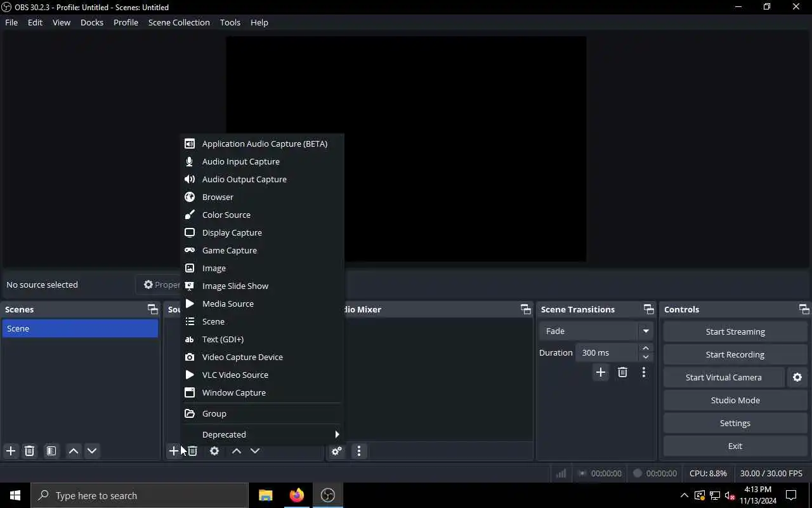Float the Controls dock
Viewport: 812px width, 508px height.
pos(804,309)
